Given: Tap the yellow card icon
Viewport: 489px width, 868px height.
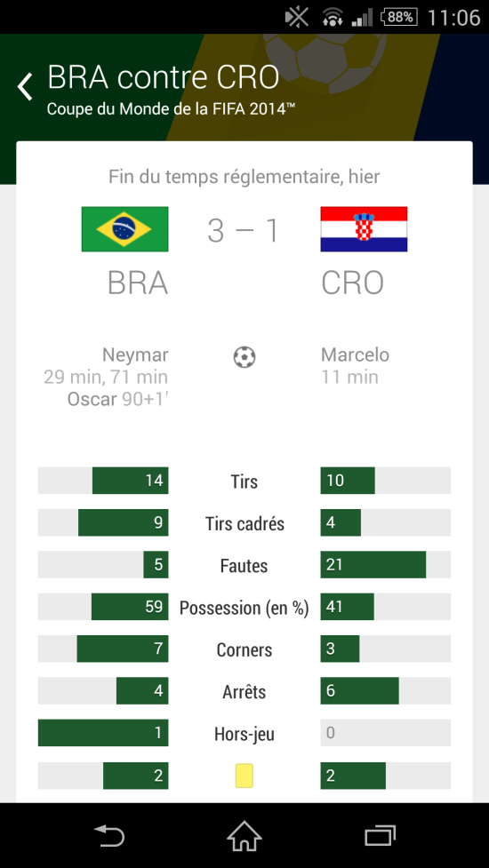Looking at the screenshot, I should (244, 776).
